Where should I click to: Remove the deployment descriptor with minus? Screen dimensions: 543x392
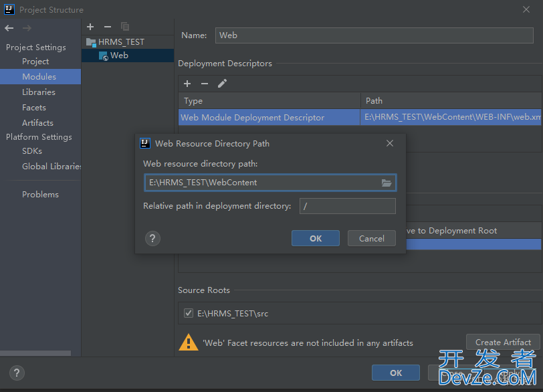(x=205, y=84)
